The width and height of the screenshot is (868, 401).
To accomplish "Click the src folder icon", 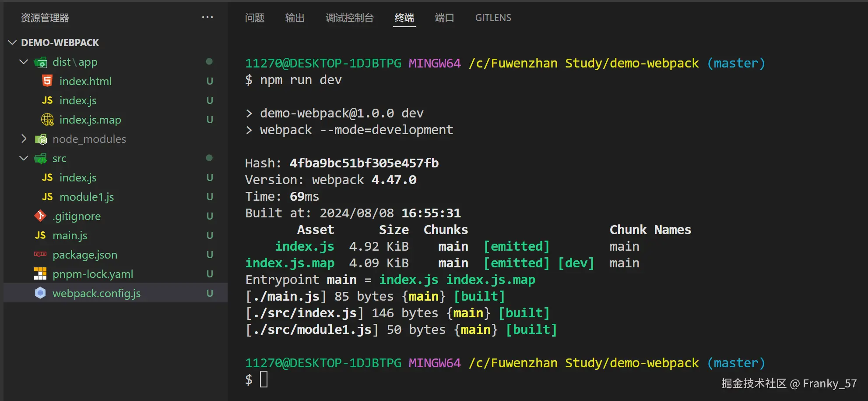I will click(40, 159).
